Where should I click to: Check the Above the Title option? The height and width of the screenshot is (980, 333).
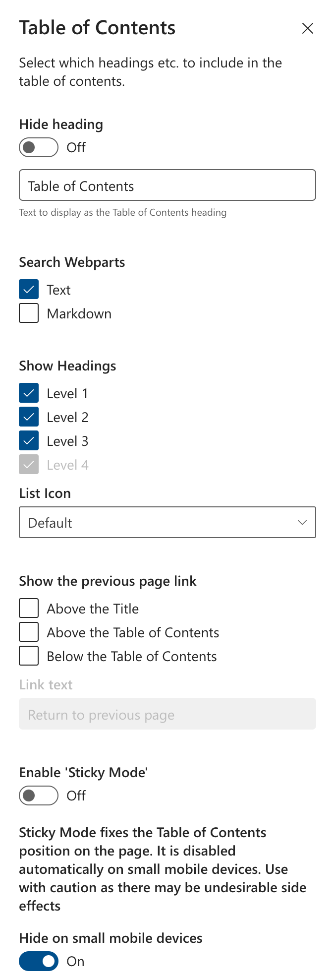(29, 608)
